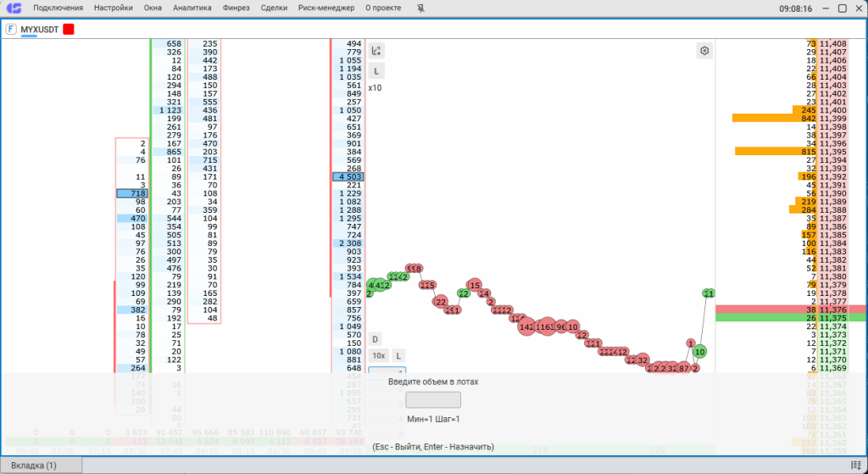Click the 842 volume bar

[x=775, y=119]
